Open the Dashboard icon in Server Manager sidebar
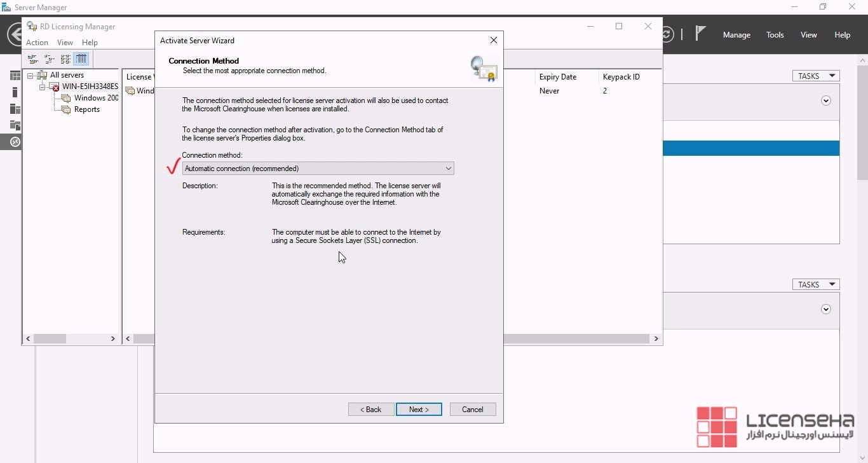The height and width of the screenshot is (463, 868). (x=15, y=76)
